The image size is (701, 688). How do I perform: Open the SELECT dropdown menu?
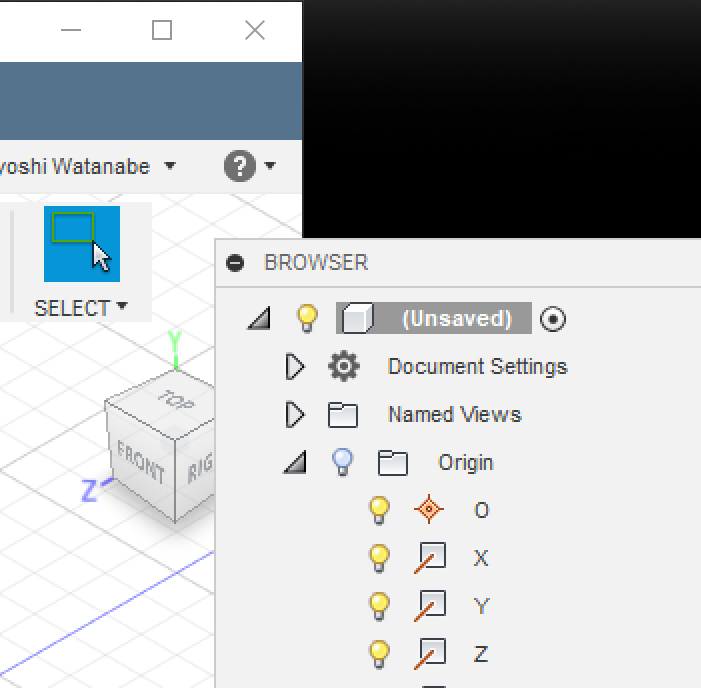(81, 308)
